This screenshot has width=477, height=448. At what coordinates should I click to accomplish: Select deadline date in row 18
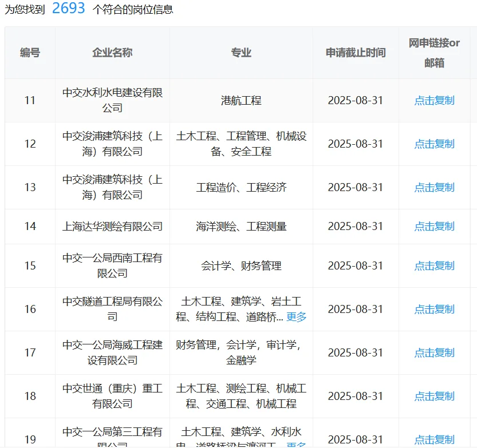tap(355, 397)
